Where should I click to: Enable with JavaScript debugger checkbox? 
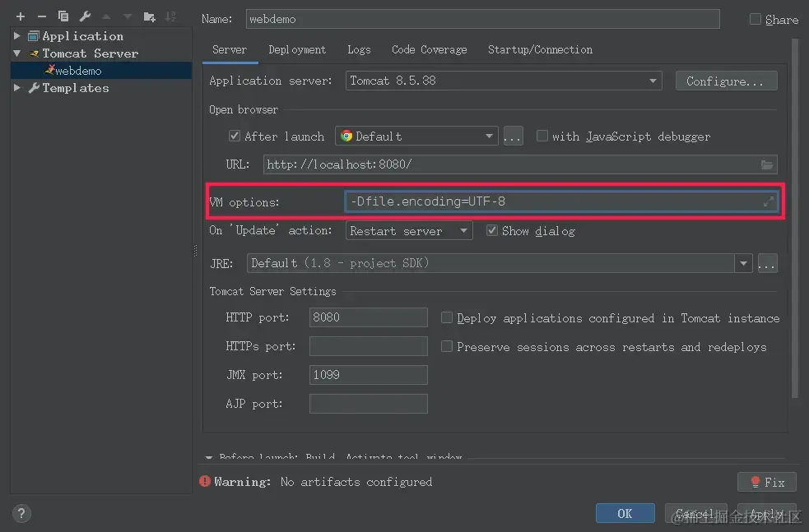pos(542,136)
